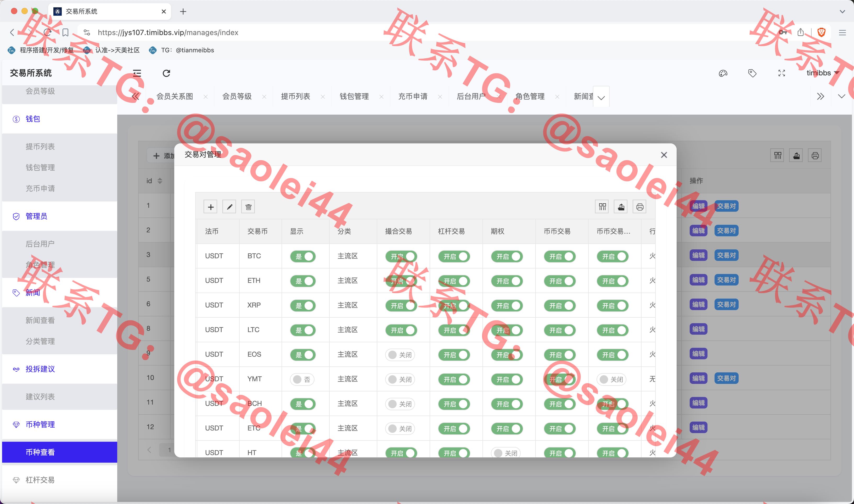Toggle last-column 币币交易 switch for YMT row
Viewport: 854px width, 504px height.
tap(611, 379)
